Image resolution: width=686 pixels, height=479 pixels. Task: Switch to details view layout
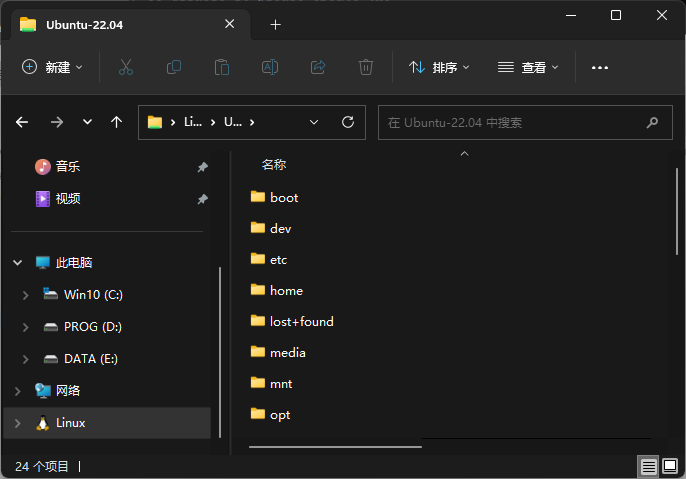648,467
